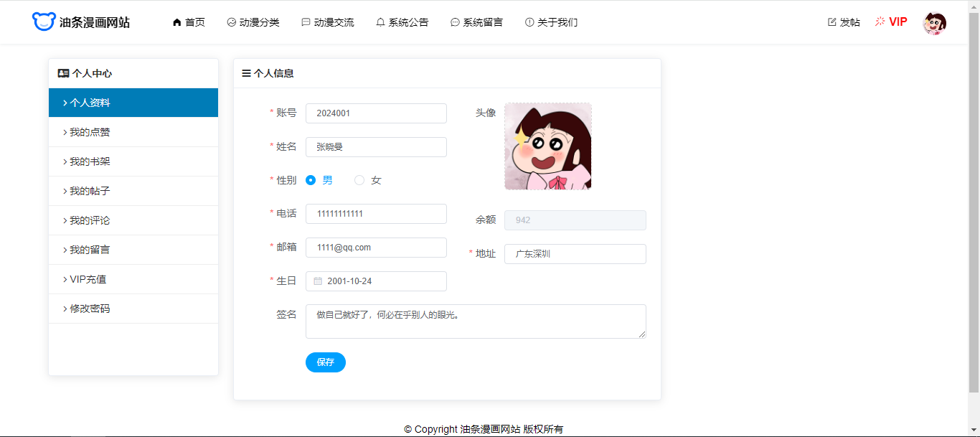The height and width of the screenshot is (437, 980).
Task: Click the info icon beside 关于我们
Action: (529, 22)
